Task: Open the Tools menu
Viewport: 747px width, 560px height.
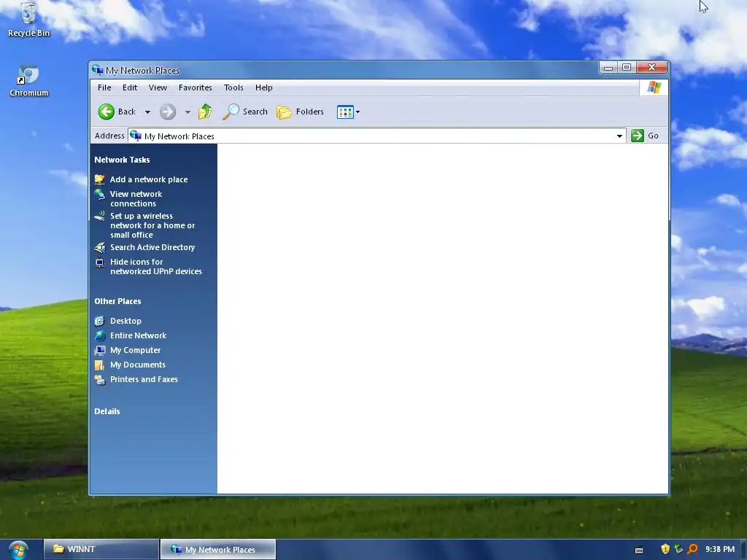Action: tap(233, 87)
